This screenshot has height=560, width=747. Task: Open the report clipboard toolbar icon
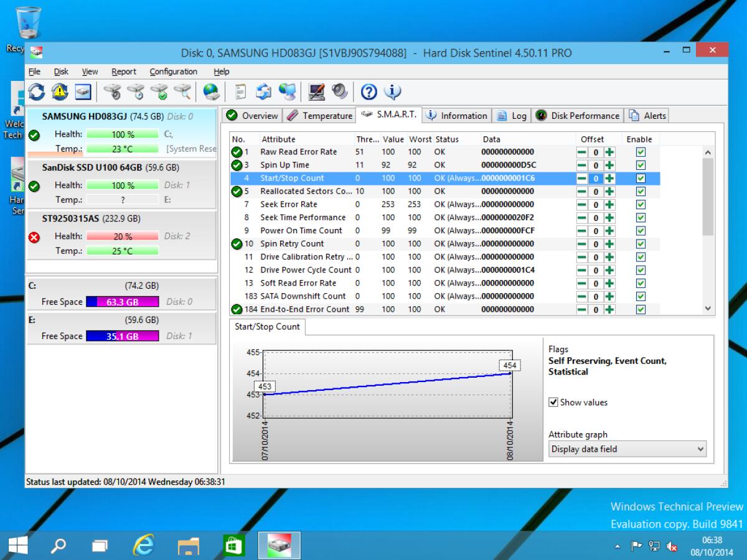[238, 91]
